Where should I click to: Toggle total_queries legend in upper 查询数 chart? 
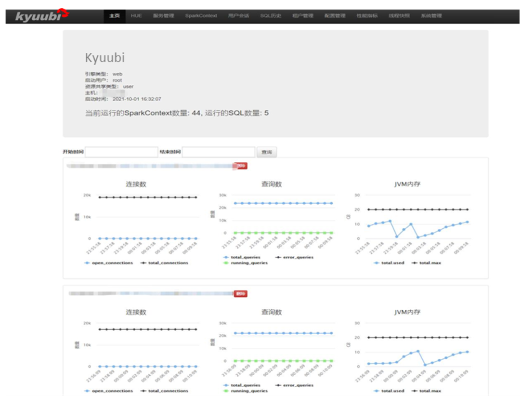click(x=242, y=257)
